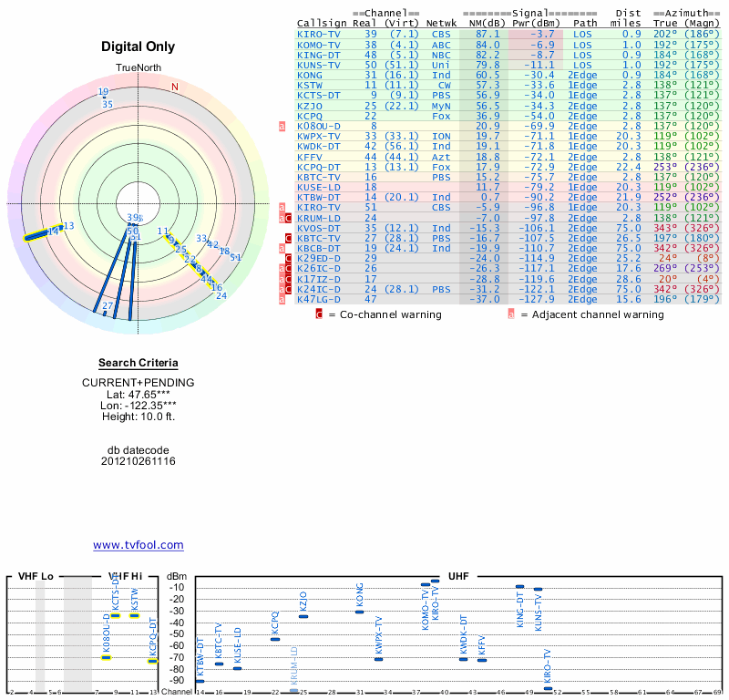Click the KSTW callsign in the table
Image resolution: width=729 pixels, height=700 pixels.
point(310,85)
